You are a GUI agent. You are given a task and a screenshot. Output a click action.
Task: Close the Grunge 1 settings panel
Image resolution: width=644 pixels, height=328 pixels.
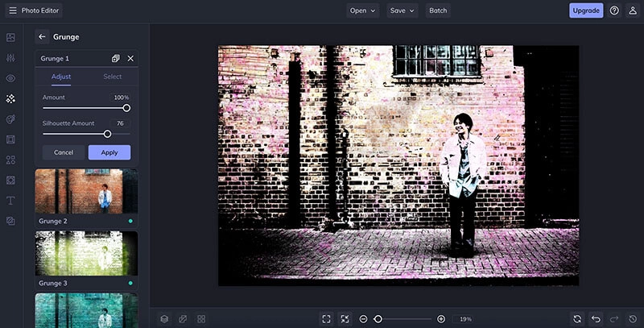130,58
